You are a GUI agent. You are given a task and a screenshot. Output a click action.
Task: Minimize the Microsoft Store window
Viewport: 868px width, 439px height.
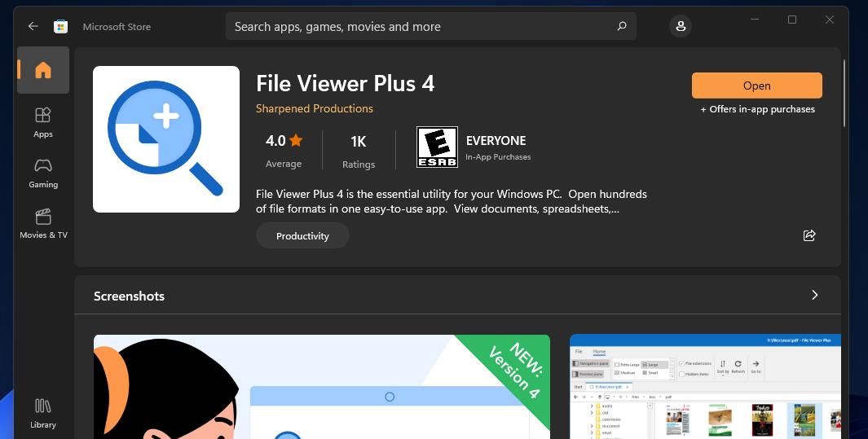pos(755,20)
